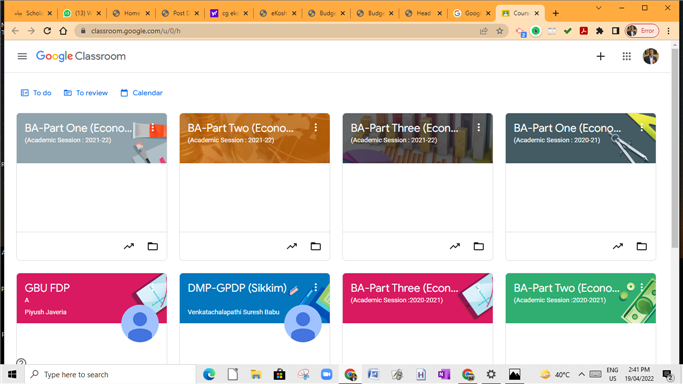This screenshot has height=384, width=683.
Task: Click the browser Forward arrow
Action: click(x=31, y=31)
